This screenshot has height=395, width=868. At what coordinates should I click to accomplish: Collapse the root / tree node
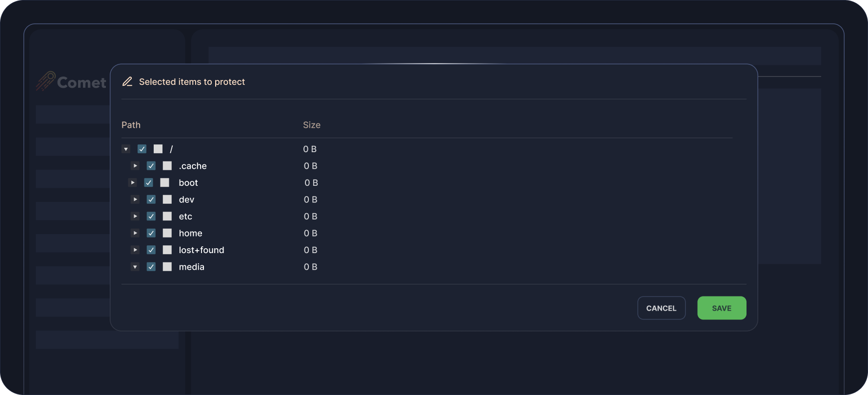(x=126, y=149)
